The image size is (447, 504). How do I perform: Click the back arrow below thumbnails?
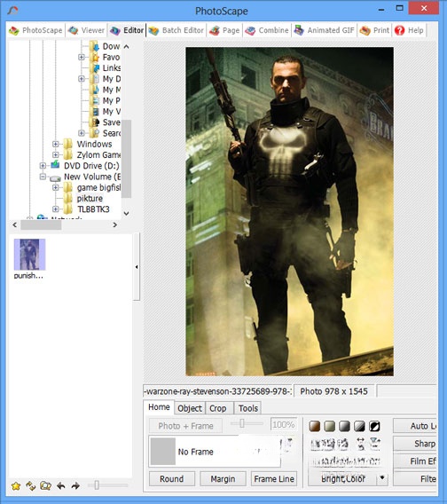(x=60, y=485)
